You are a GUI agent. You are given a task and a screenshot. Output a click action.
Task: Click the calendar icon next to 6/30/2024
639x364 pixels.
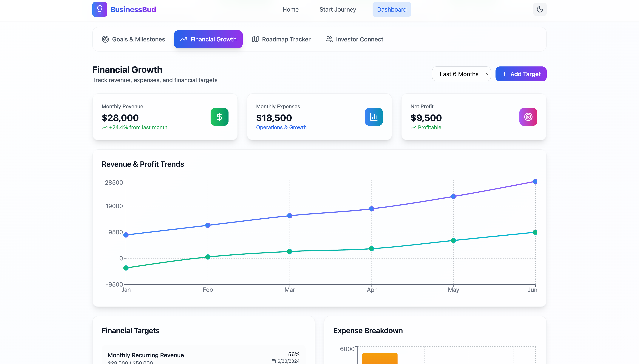[x=274, y=361]
